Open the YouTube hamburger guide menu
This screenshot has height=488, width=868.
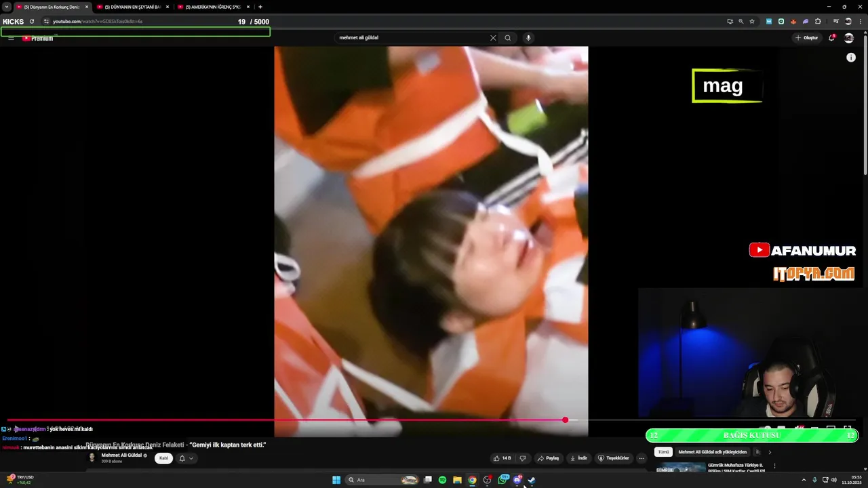(11, 38)
